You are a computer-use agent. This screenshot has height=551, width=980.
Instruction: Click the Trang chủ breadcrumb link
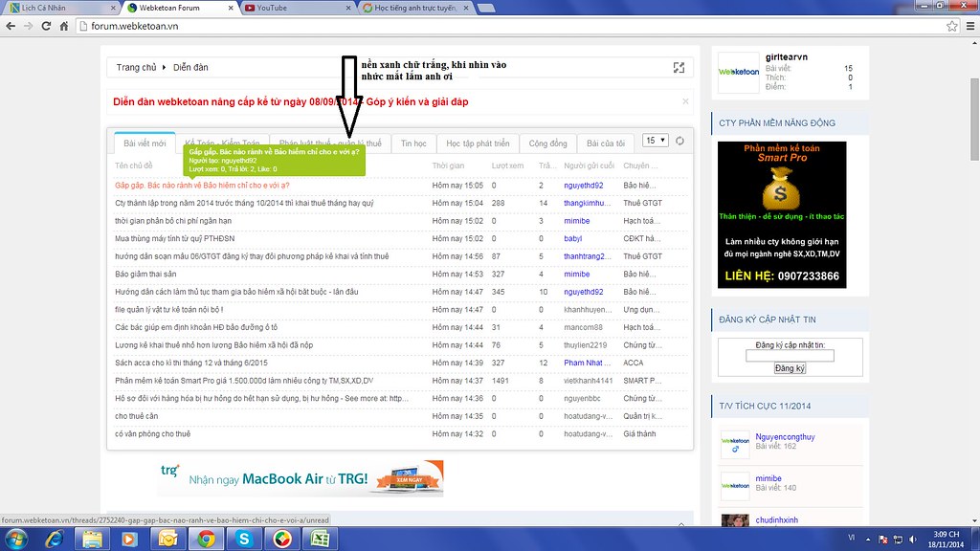[x=136, y=68]
